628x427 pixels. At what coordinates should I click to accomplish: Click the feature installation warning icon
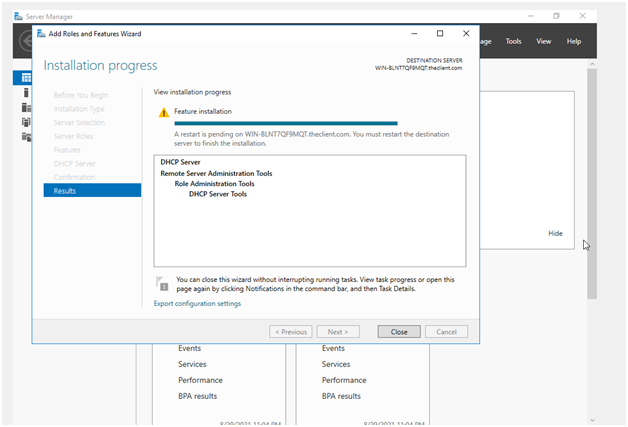click(164, 113)
